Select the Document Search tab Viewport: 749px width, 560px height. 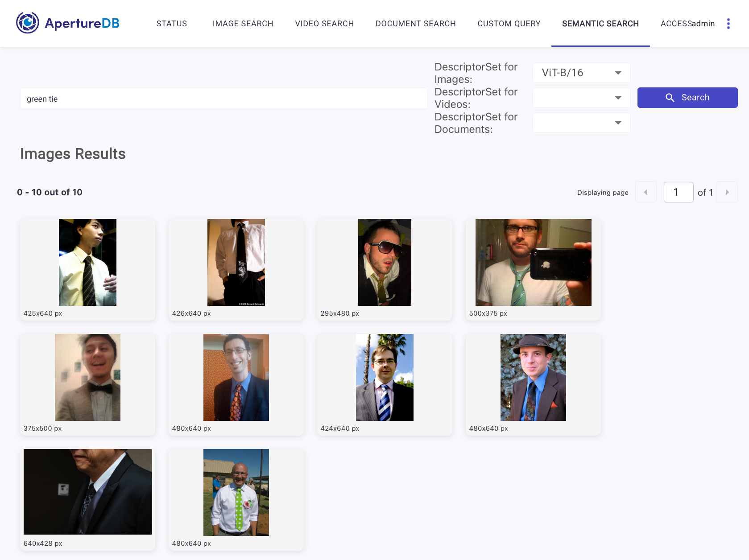tap(415, 24)
